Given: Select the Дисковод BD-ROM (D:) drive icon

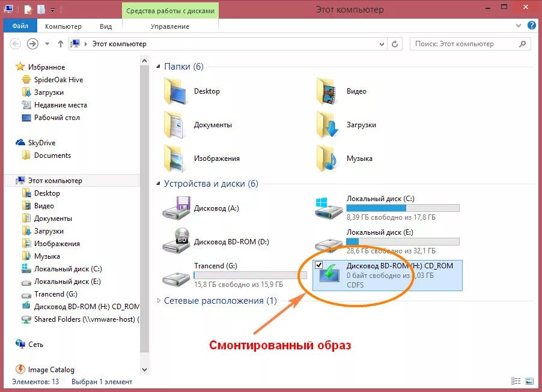Looking at the screenshot, I should (x=177, y=241).
